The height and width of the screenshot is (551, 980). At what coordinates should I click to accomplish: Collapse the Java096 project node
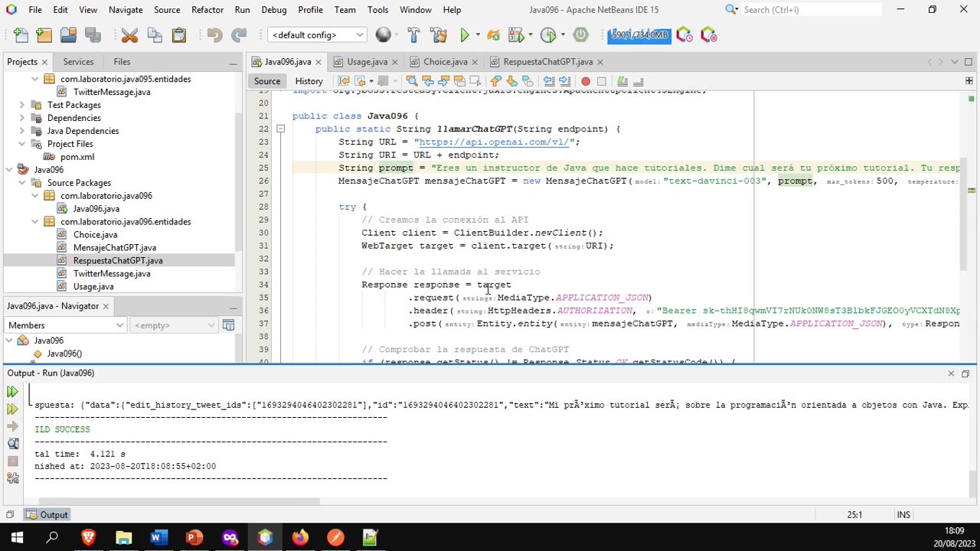click(x=9, y=170)
